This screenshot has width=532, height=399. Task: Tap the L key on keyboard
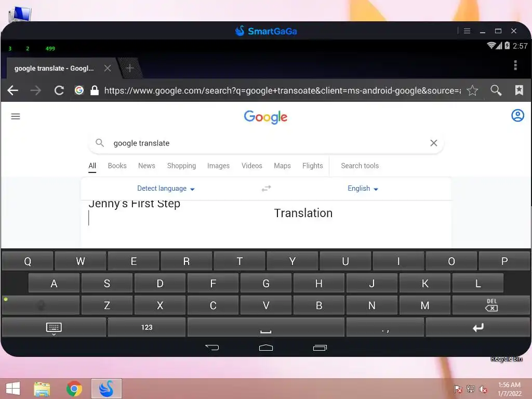tap(478, 283)
